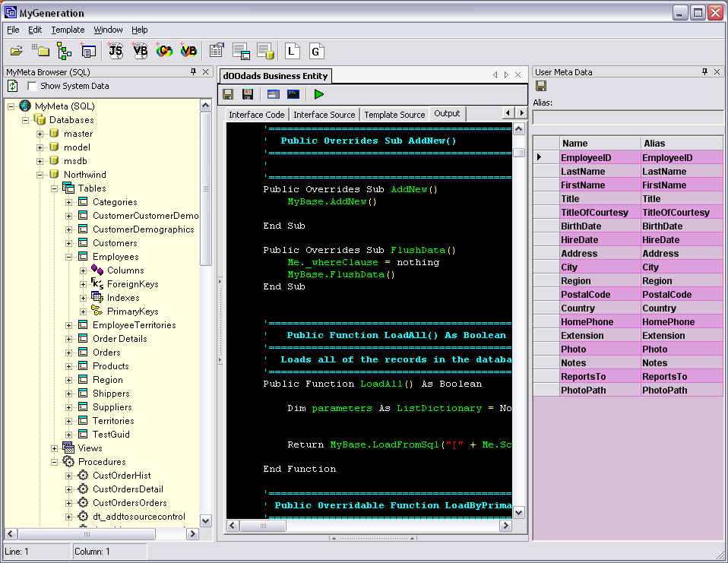Close the User Meta Data panel
The width and height of the screenshot is (728, 563).
pyautogui.click(x=717, y=71)
